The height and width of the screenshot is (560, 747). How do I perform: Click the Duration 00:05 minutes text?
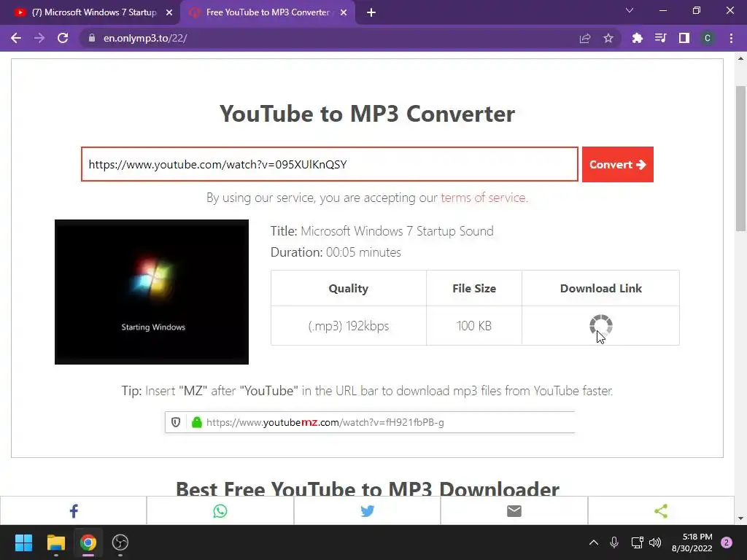336,252
